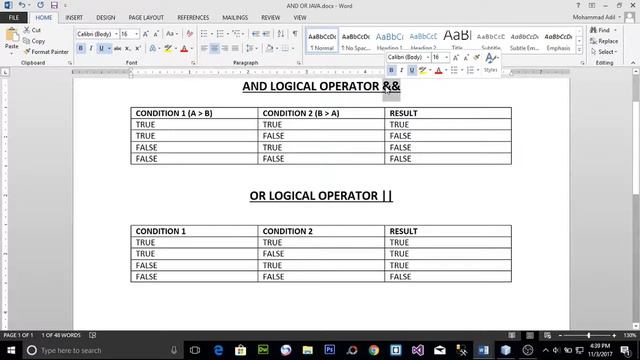Screen dimensions: 640x360
Task: Apply the Title style
Action: point(457,40)
